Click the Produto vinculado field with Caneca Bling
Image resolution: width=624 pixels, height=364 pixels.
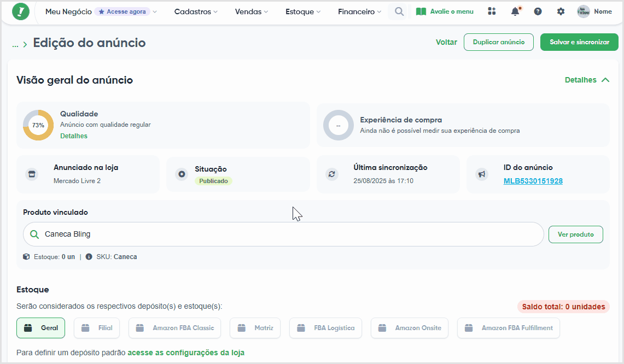tap(283, 234)
